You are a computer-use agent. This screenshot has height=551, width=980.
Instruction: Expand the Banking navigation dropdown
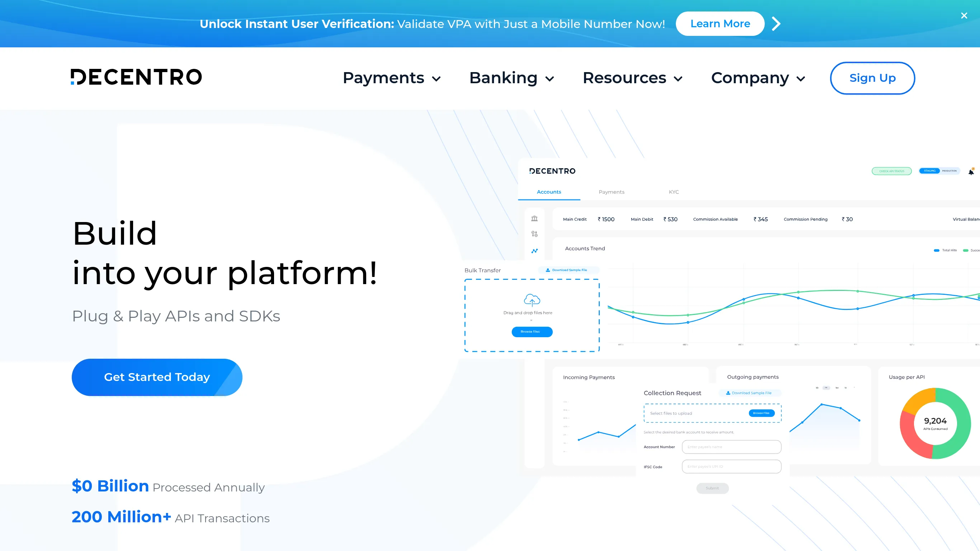[511, 78]
